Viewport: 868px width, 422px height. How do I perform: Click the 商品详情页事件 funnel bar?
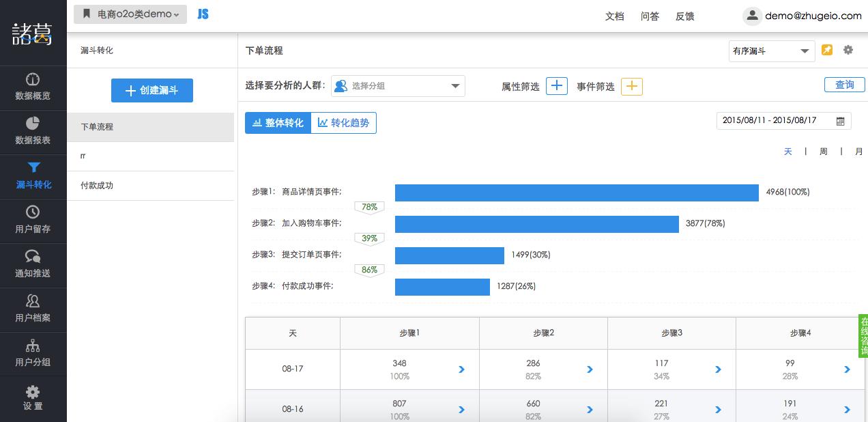pyautogui.click(x=577, y=193)
